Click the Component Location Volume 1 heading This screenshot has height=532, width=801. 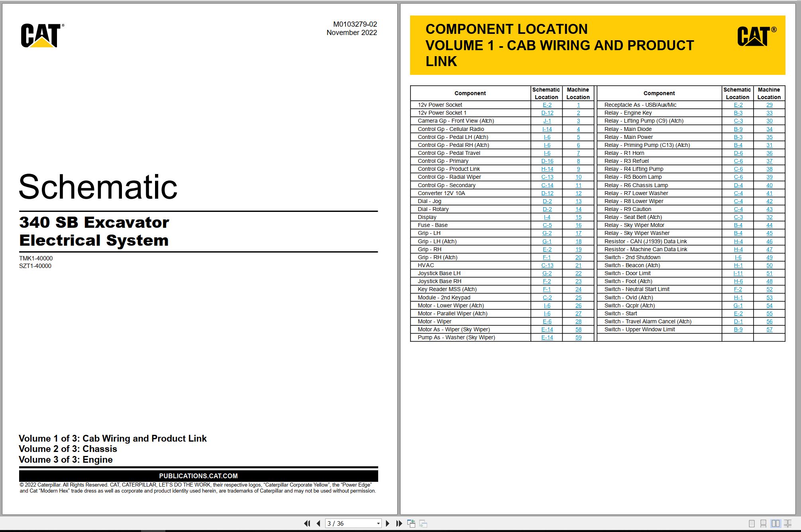coord(560,45)
